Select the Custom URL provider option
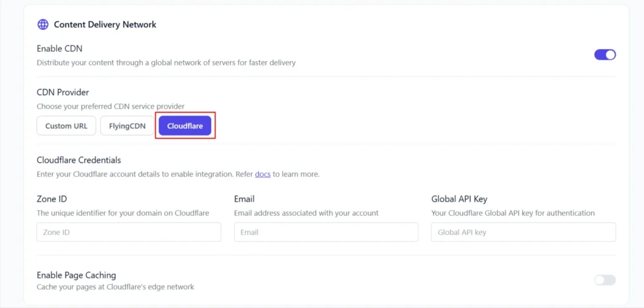Screen dimensions: 644x308 66,126
